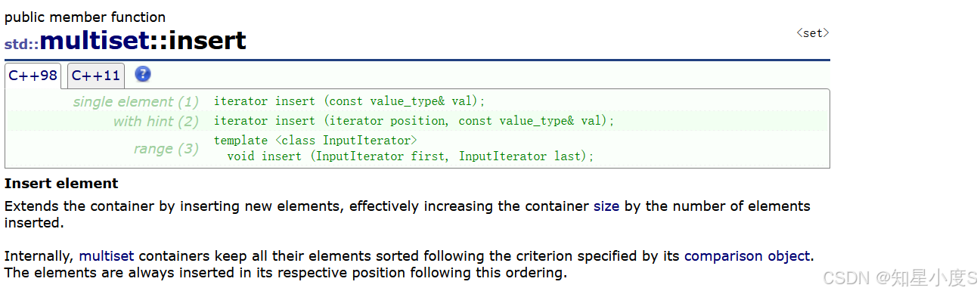Click the "single element (1)" label
980x294 pixels.
tap(136, 101)
